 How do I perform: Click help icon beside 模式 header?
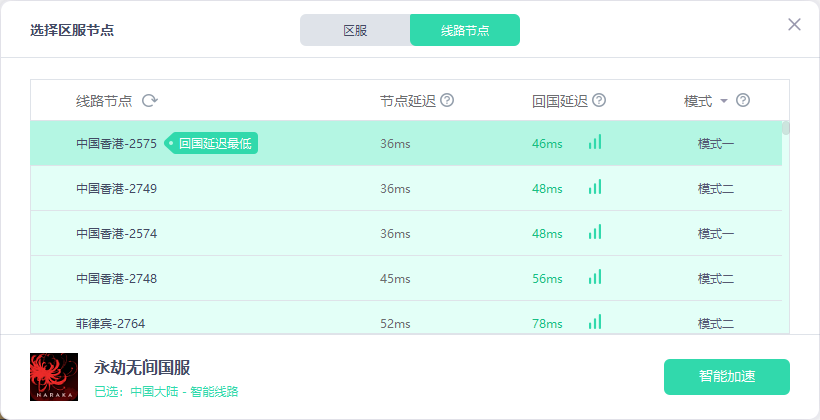tap(743, 101)
